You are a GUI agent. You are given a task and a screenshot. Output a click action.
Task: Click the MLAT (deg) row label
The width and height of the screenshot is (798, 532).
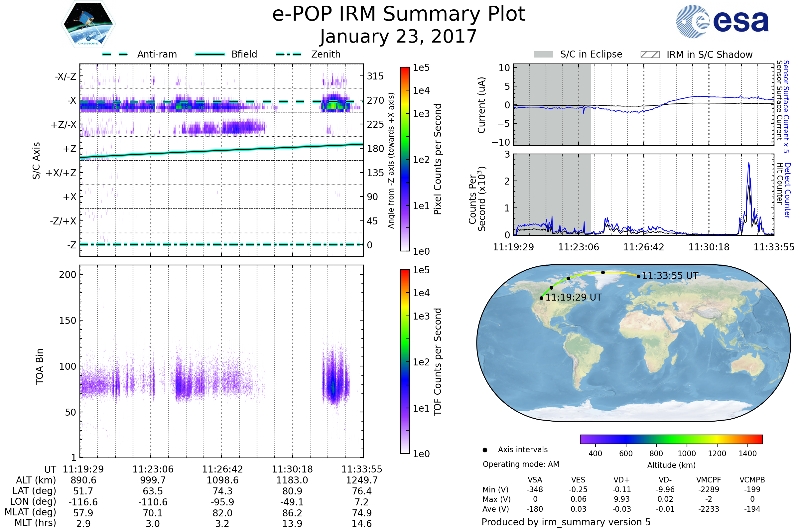click(x=30, y=512)
